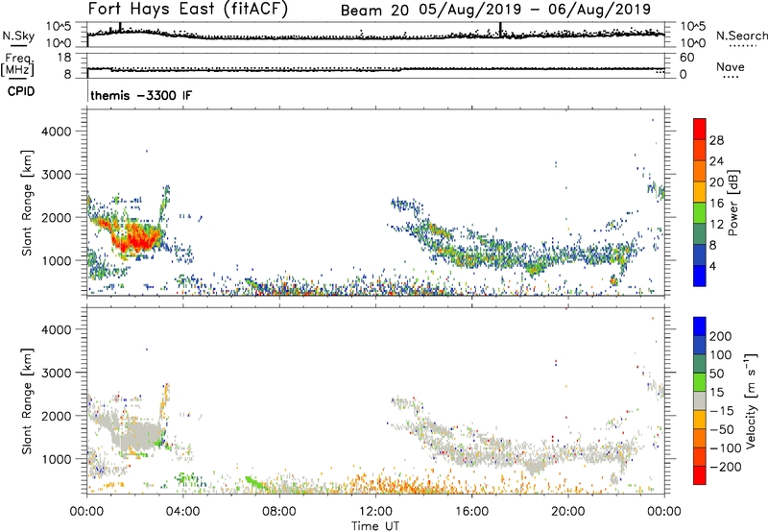Screen dimensions: 768x532
Task: Click the noise spike near 17:00 UT in the sky noise panel
Action: 500,29
